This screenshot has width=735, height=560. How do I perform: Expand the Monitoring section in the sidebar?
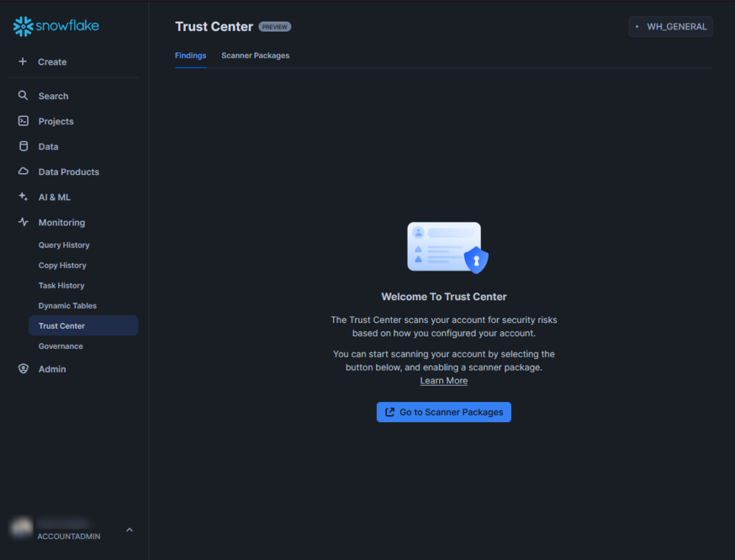click(x=62, y=222)
